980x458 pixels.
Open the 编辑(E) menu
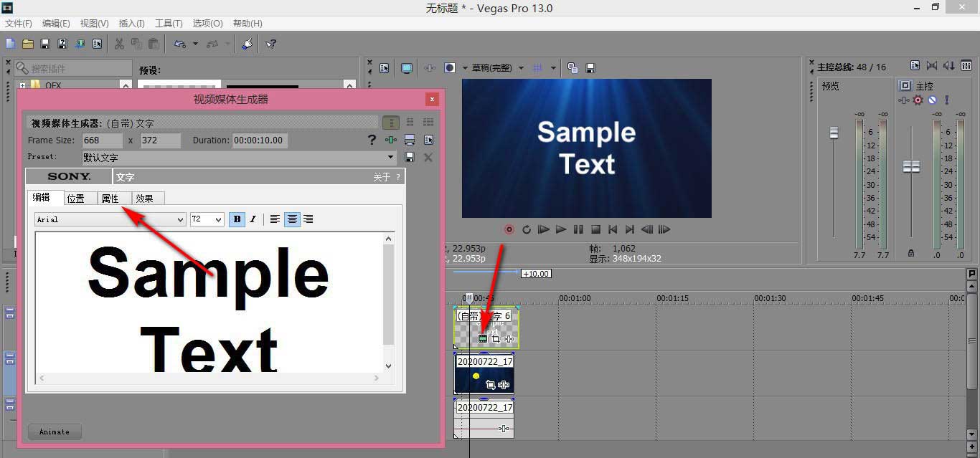(x=56, y=24)
